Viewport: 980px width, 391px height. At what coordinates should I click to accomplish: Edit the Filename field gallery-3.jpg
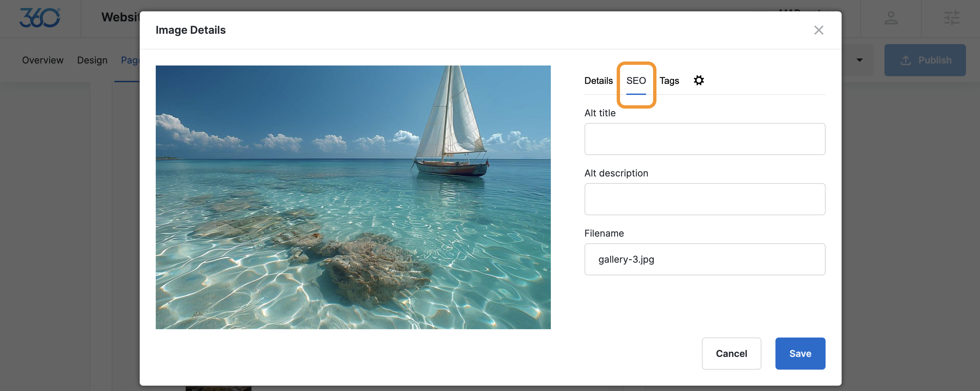point(704,259)
